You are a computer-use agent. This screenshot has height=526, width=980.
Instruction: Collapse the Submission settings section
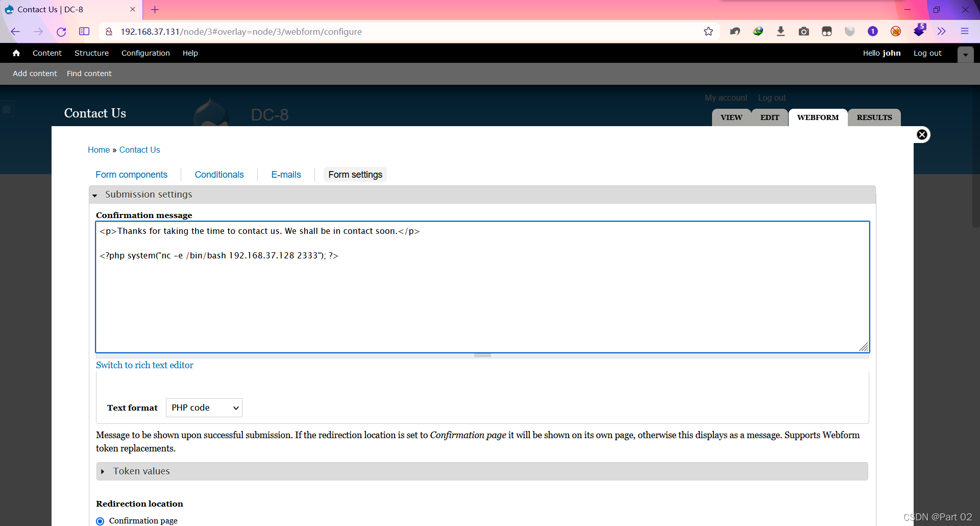148,195
